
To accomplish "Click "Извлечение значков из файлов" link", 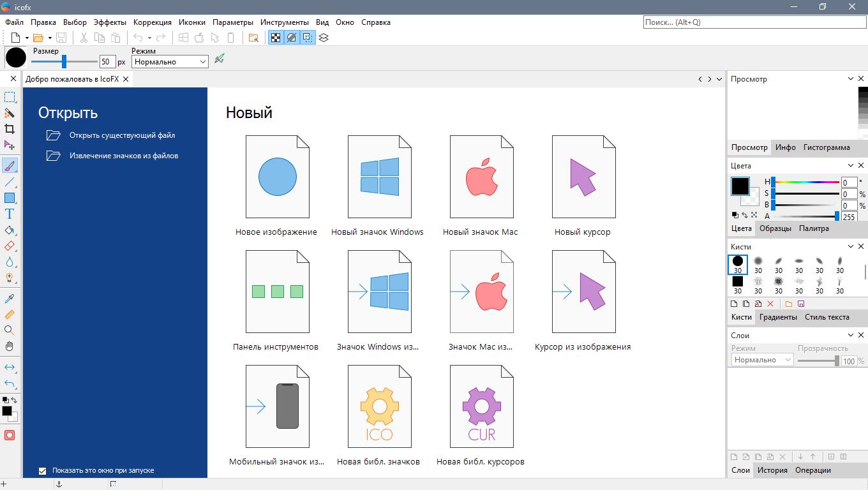I will [x=124, y=156].
